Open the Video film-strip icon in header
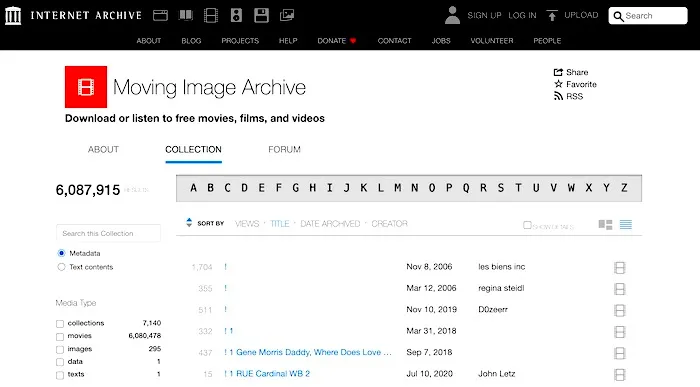Viewport: 700px width, 387px height. (211, 16)
